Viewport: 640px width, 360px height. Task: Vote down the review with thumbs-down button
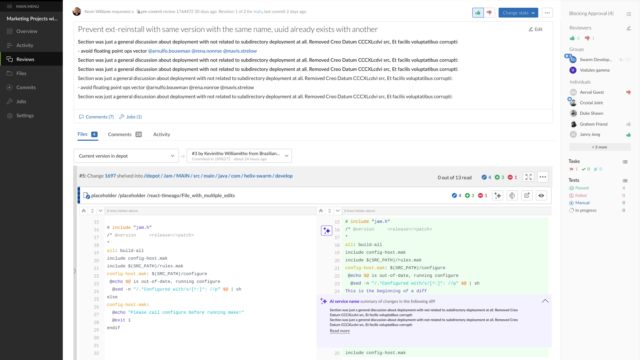489,13
